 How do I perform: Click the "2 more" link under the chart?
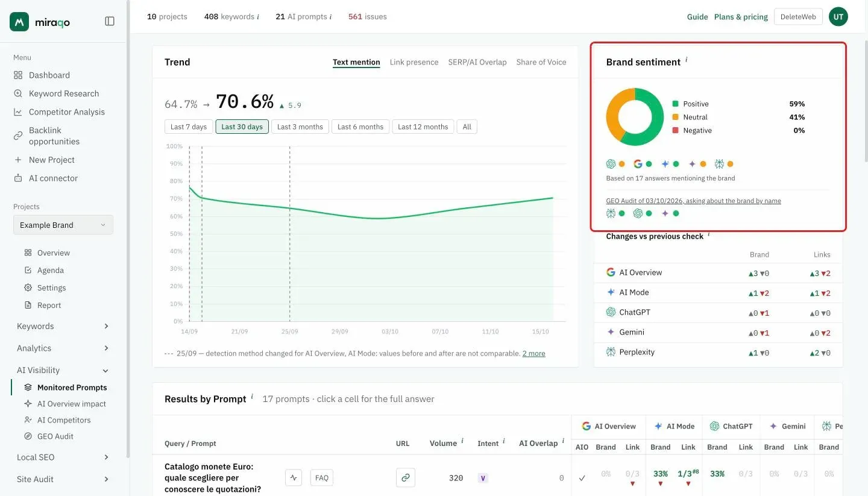pyautogui.click(x=534, y=354)
